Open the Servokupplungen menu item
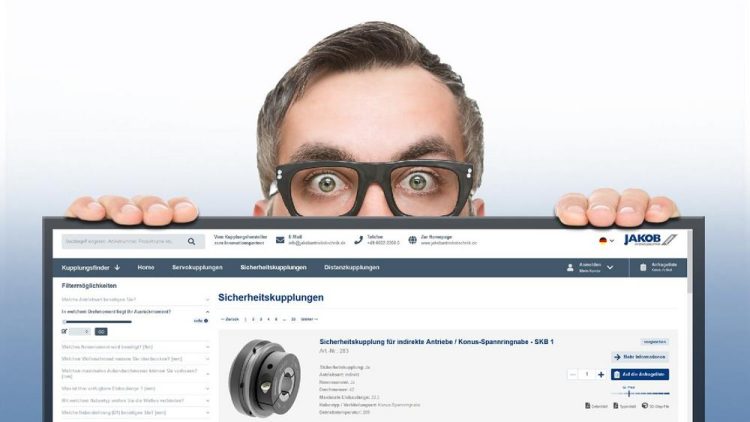 click(197, 267)
